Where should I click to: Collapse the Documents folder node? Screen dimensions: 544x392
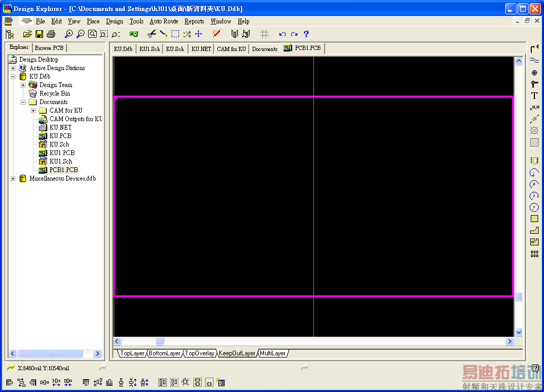[23, 103]
